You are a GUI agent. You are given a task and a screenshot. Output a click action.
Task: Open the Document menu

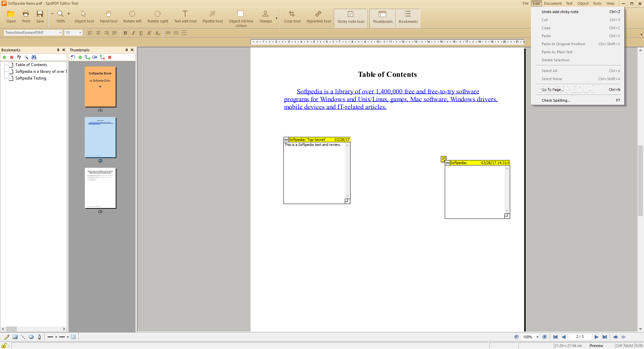(553, 3)
